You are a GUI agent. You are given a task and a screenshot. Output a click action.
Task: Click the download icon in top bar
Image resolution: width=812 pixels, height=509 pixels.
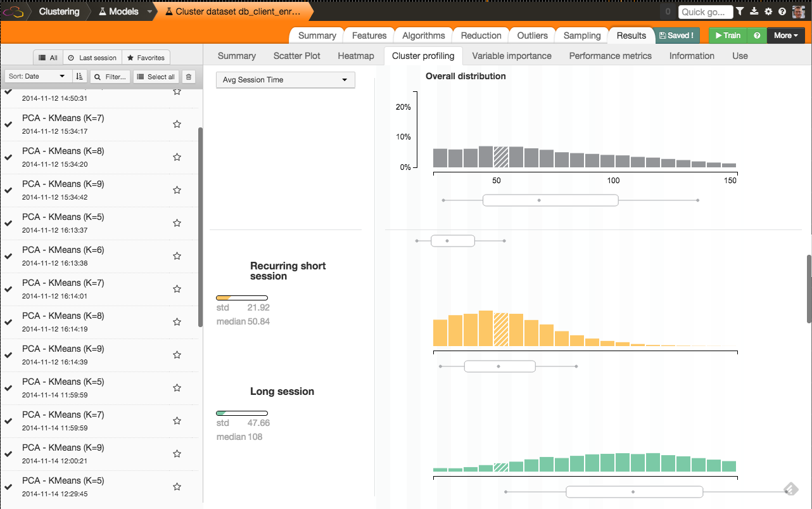[754, 11]
